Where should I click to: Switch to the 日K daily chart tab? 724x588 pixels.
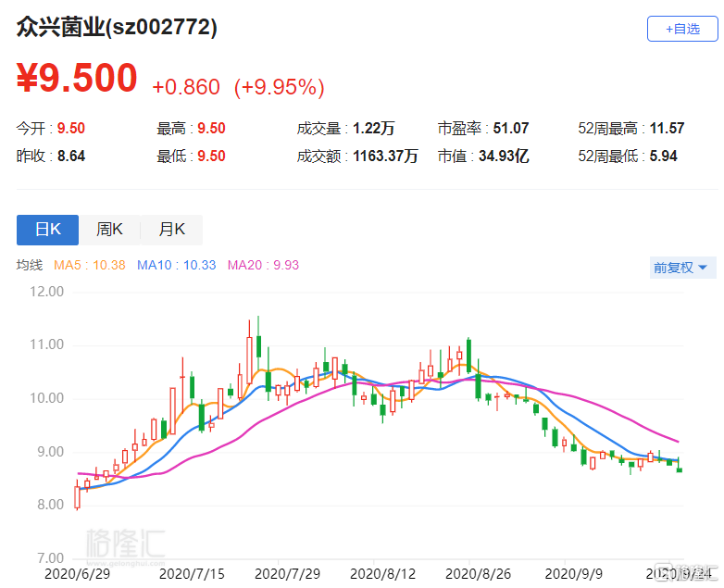point(47,230)
